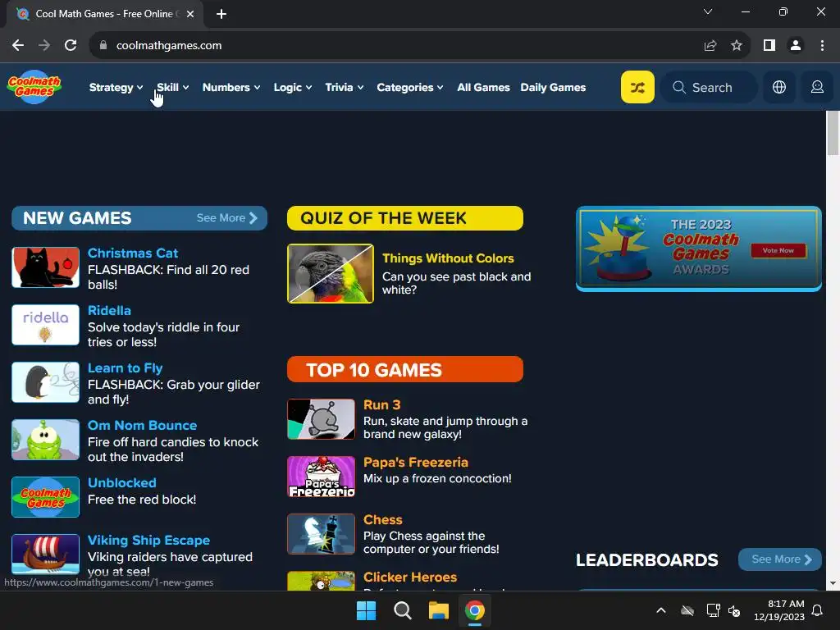The height and width of the screenshot is (630, 840).
Task: Click the Papa's Freezeria thumbnail
Action: click(x=321, y=477)
